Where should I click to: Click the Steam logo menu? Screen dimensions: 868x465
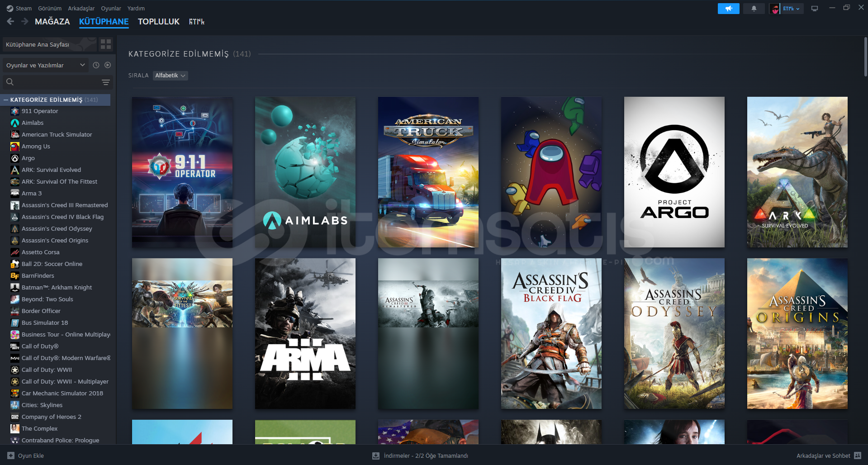pos(19,8)
